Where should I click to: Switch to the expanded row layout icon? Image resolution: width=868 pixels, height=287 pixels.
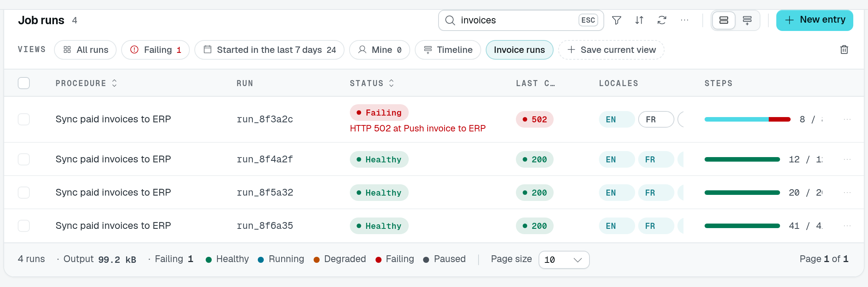747,20
